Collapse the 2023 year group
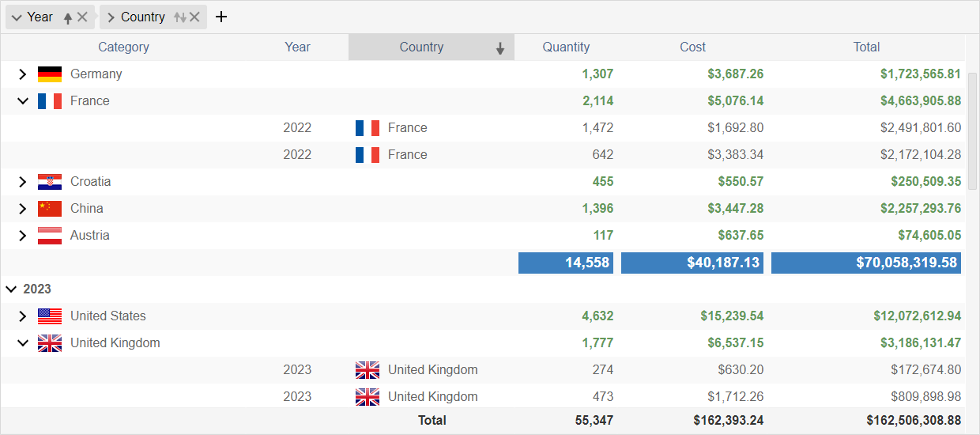This screenshot has width=980, height=435. click(12, 289)
